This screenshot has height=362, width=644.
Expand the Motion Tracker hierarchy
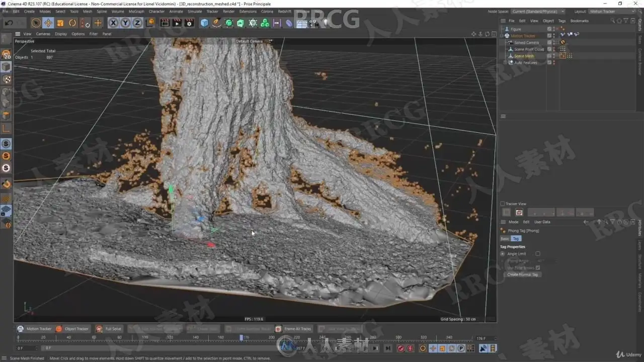click(x=502, y=36)
